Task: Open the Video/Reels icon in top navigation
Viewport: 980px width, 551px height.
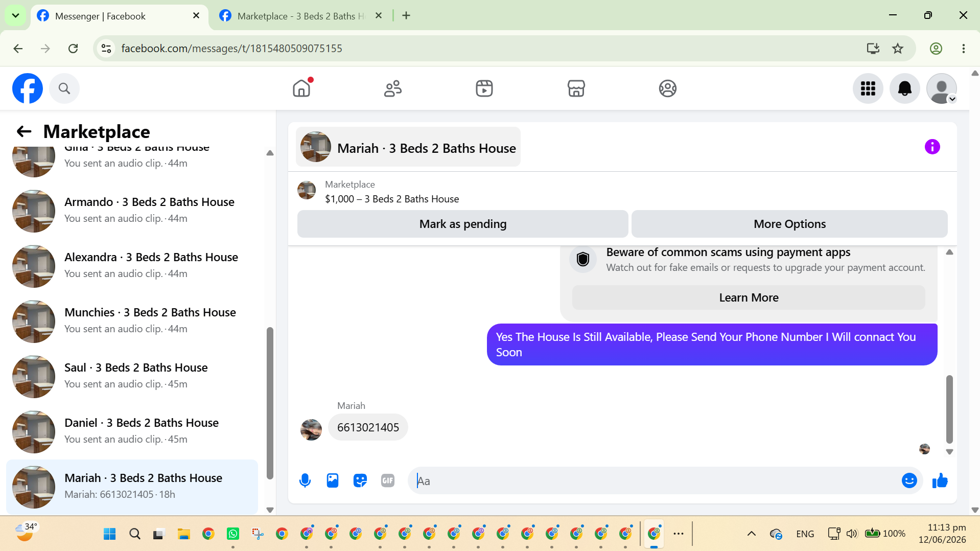Action: (x=484, y=88)
